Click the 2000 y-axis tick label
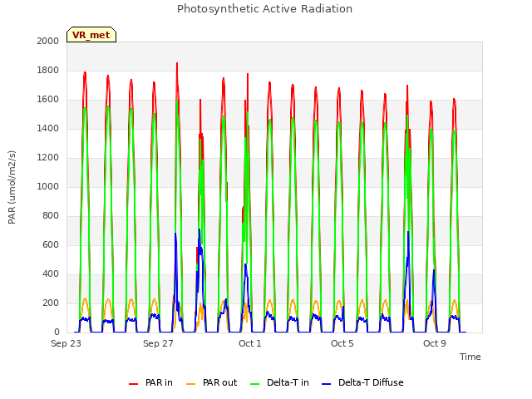The height and width of the screenshot is (399, 532). coord(48,41)
